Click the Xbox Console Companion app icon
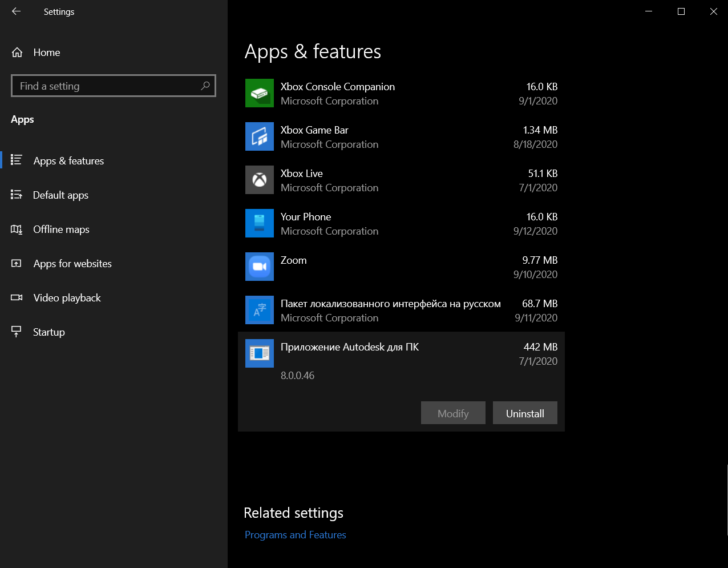This screenshot has width=728, height=568. click(260, 93)
